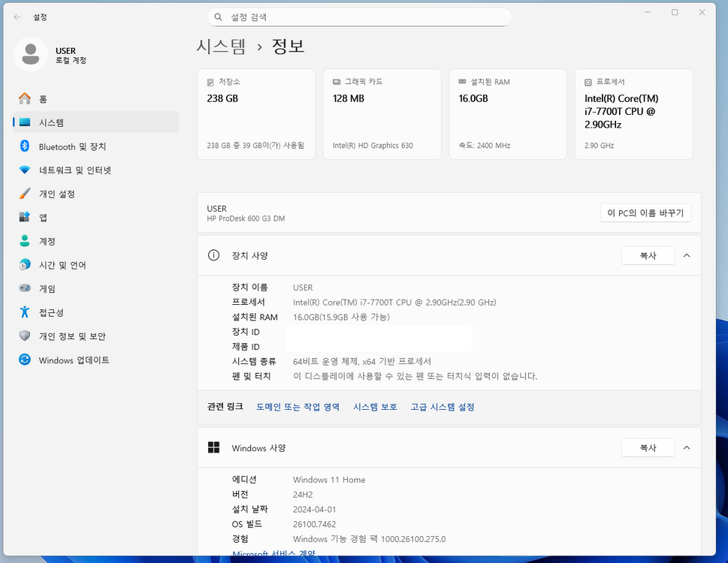Screen dimensions: 728x563
Task: Select 개인 정보 및 보안 shield icon
Action: [x=23, y=336]
